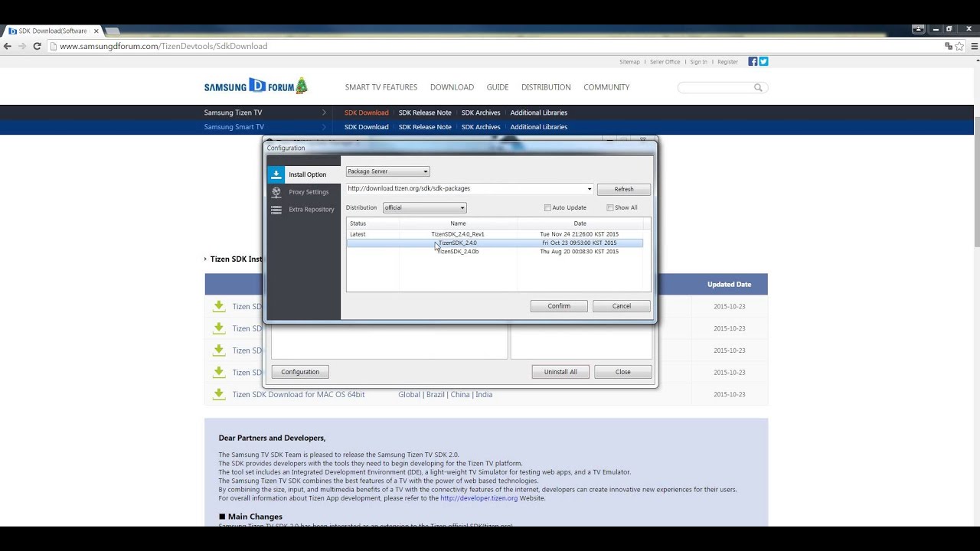Open Smart TV Additional Libraries link
The width and height of the screenshot is (980, 551).
coord(539,127)
